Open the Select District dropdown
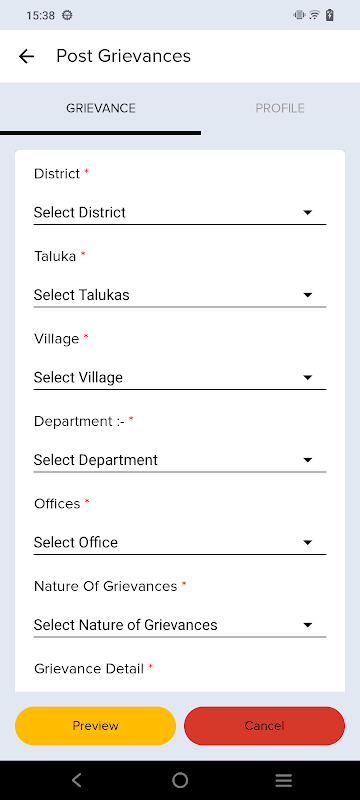 click(x=179, y=213)
